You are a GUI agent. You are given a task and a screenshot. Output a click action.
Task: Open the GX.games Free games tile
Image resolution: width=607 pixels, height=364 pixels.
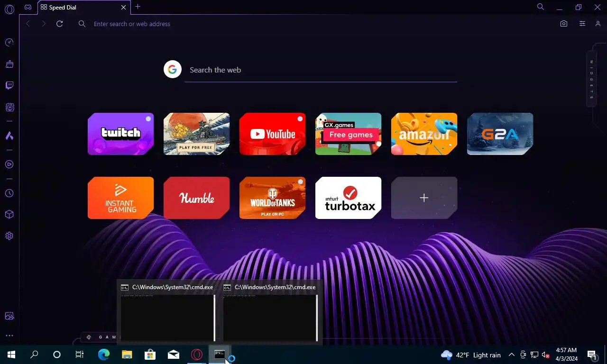tap(349, 134)
